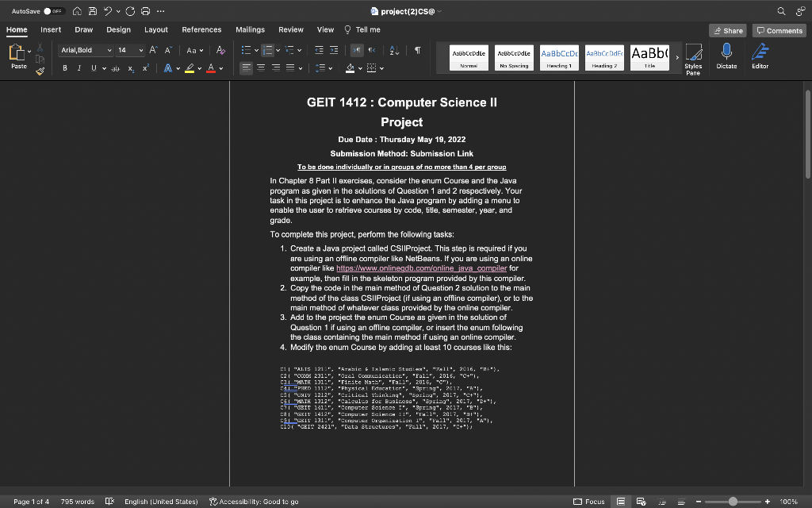Open search with the magnifier icon
Screen dimensions: 812x508
781,11
